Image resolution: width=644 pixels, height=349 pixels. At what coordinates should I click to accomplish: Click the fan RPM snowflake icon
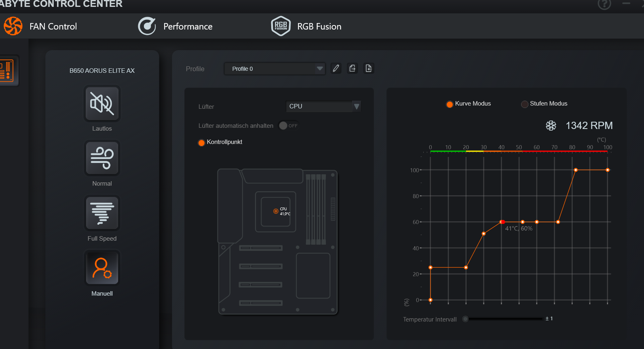point(551,125)
